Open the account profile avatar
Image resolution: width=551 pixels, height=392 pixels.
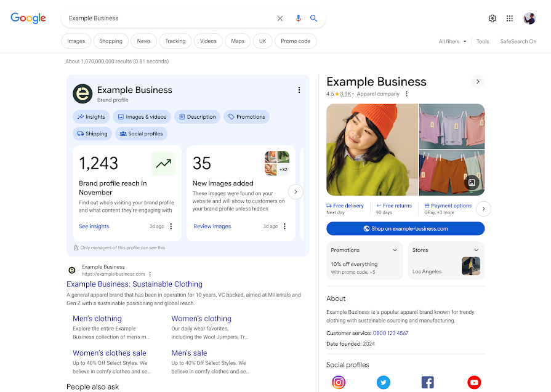tap(529, 18)
